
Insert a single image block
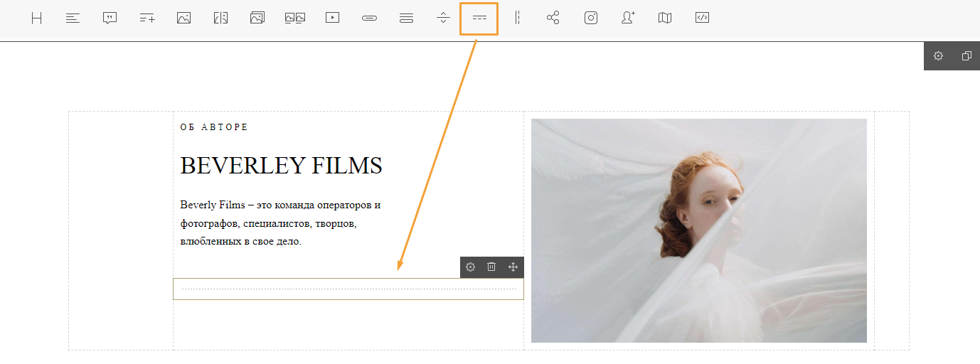183,18
